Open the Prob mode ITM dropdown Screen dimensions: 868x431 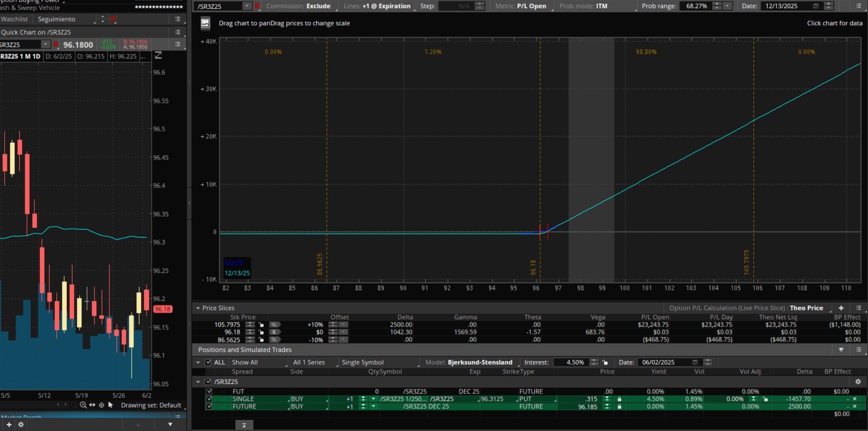(x=597, y=6)
